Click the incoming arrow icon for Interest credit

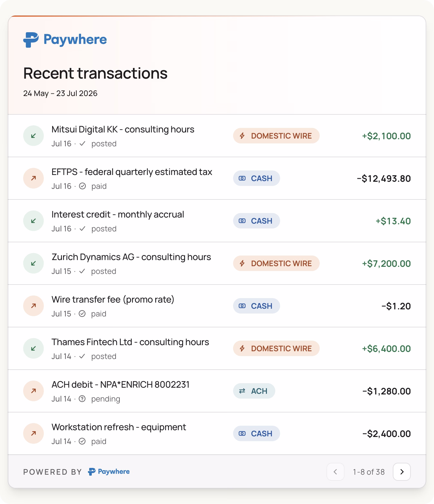click(33, 221)
